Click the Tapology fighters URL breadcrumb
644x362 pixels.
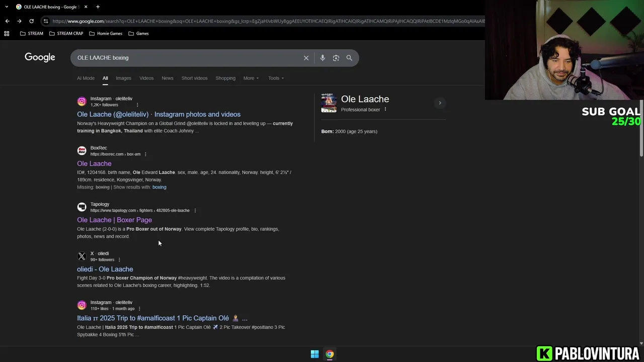click(x=140, y=211)
